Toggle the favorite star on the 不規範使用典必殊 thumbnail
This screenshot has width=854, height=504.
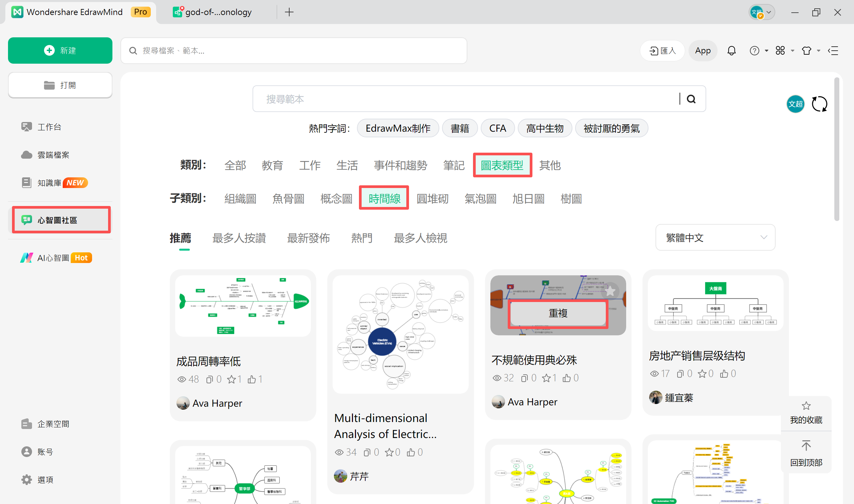click(610, 291)
